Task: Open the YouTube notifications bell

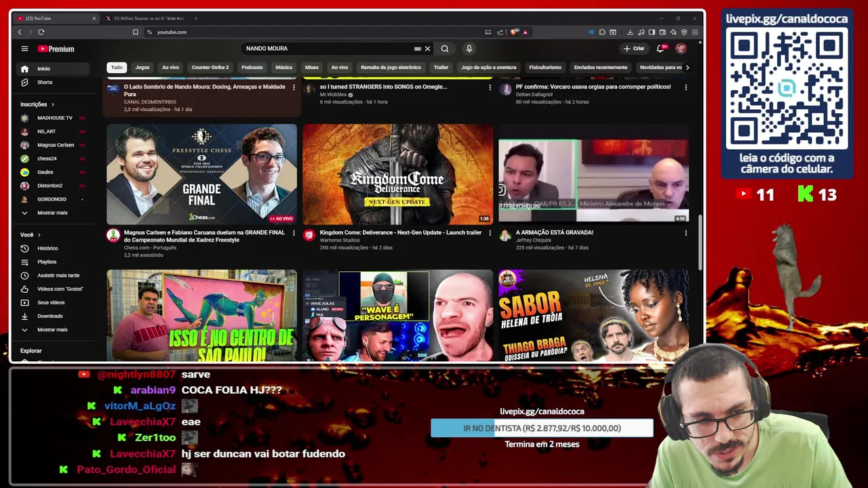Action: click(x=660, y=49)
